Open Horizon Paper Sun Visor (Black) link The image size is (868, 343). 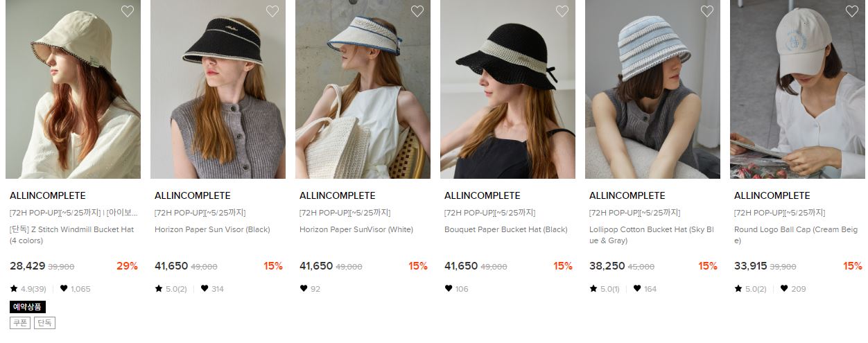coord(212,229)
